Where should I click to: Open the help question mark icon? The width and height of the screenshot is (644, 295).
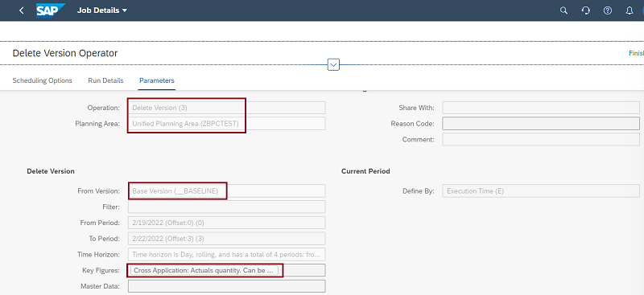click(x=608, y=10)
